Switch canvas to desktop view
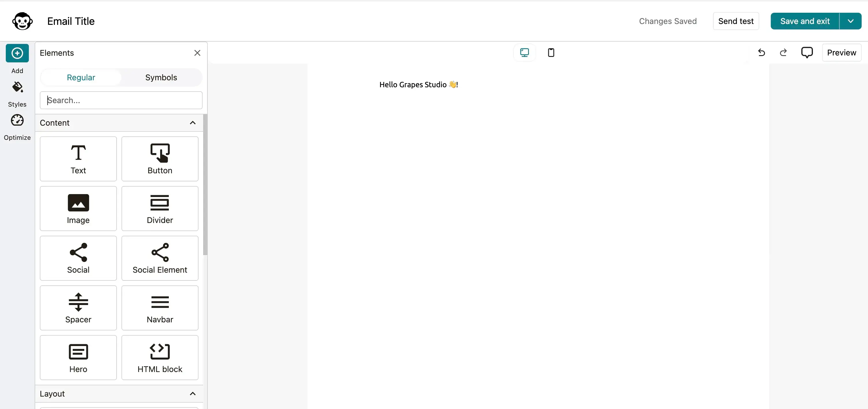This screenshot has width=868, height=409. pyautogui.click(x=524, y=53)
